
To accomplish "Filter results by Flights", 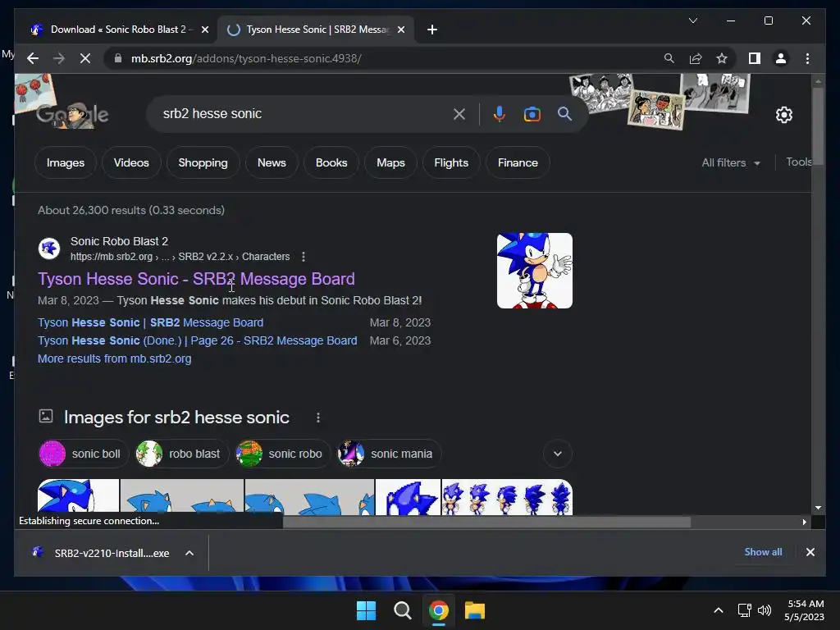I will pos(451,163).
